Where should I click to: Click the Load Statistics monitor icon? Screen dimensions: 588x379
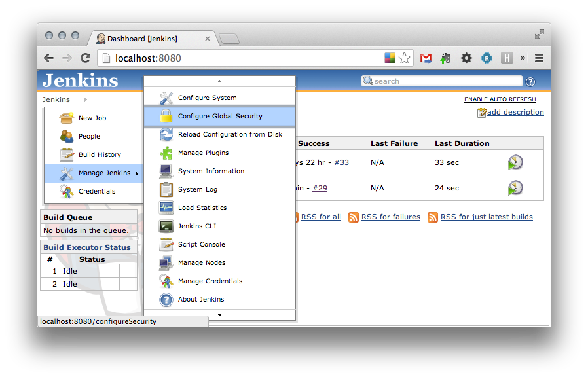point(166,208)
